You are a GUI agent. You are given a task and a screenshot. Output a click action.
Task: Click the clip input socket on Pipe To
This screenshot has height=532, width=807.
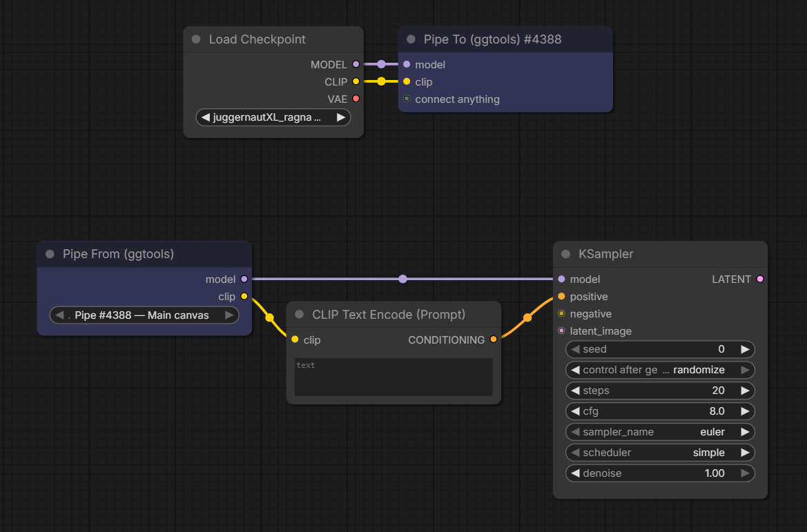407,81
